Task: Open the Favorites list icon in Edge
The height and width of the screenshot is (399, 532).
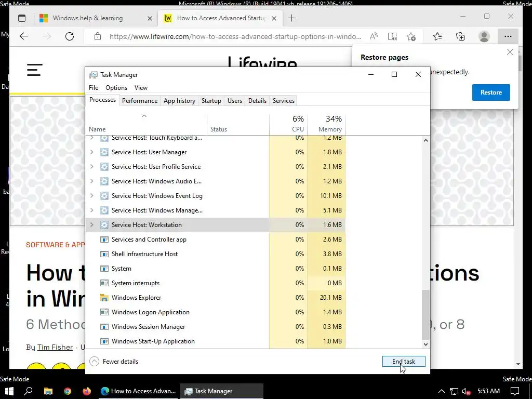Action: 437,36
